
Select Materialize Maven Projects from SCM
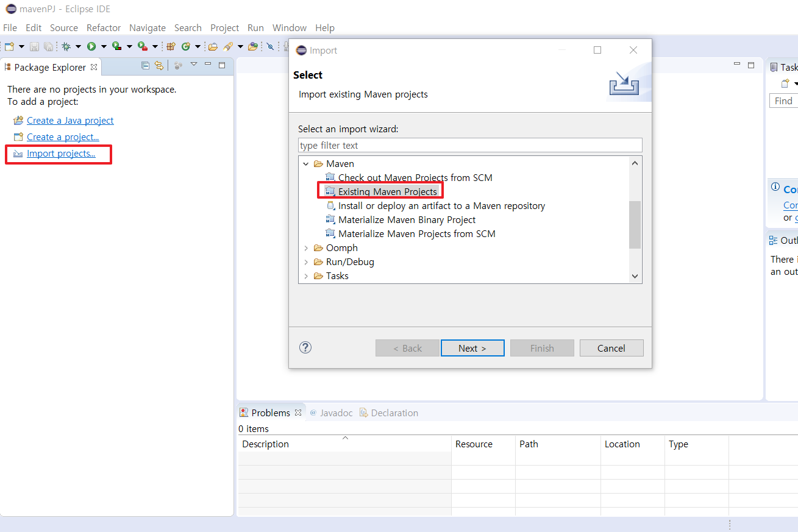(417, 234)
